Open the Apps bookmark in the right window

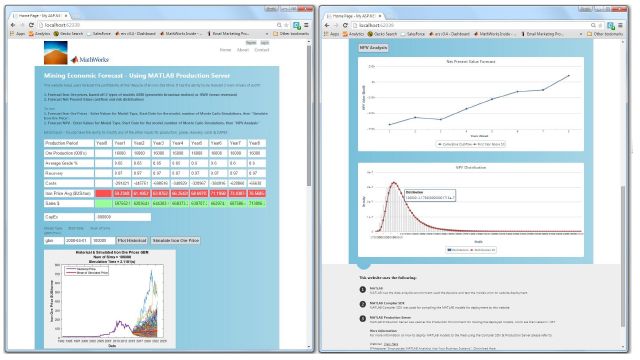[x=332, y=34]
